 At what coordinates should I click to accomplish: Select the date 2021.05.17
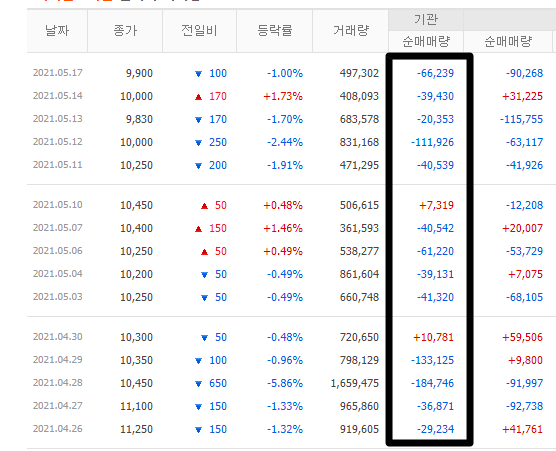click(x=58, y=73)
